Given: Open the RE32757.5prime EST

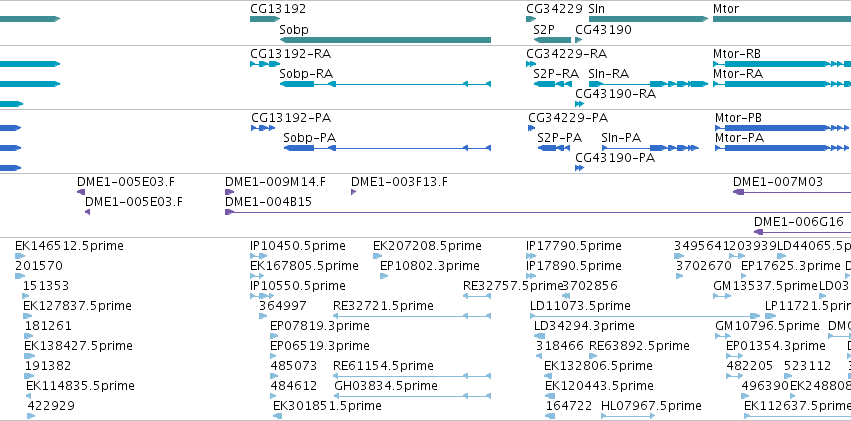Looking at the screenshot, I should click(x=477, y=296).
